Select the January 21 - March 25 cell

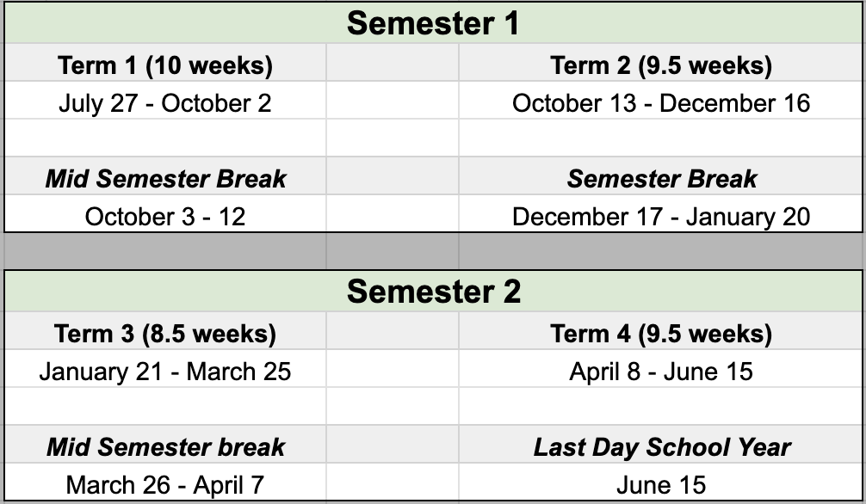pos(165,369)
